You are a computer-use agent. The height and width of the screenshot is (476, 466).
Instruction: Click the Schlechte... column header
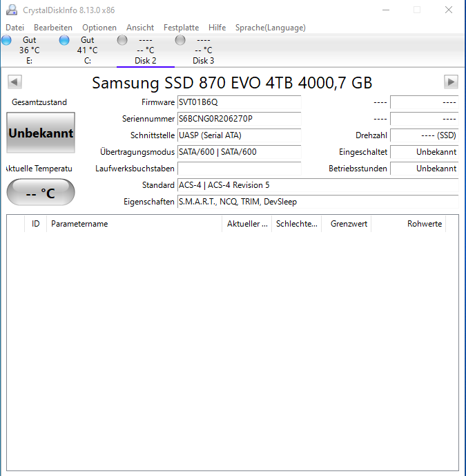click(297, 224)
